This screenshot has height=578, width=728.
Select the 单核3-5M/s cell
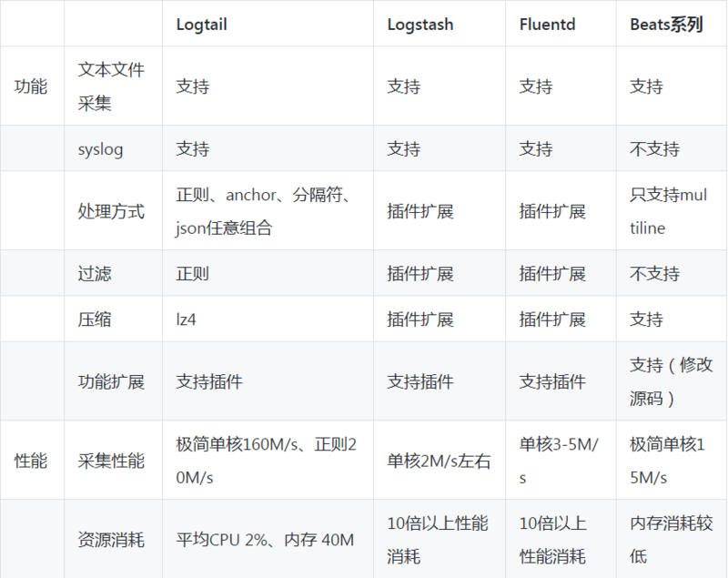tap(559, 461)
